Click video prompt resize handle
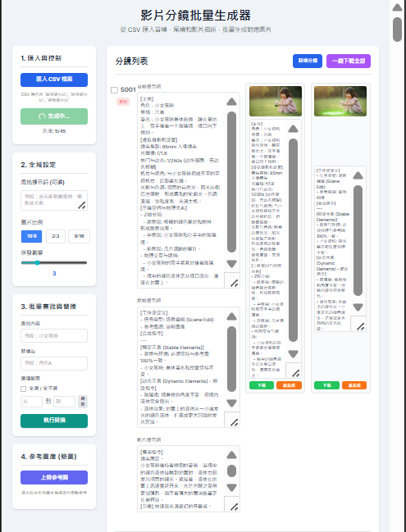The image size is (406, 532). (235, 507)
